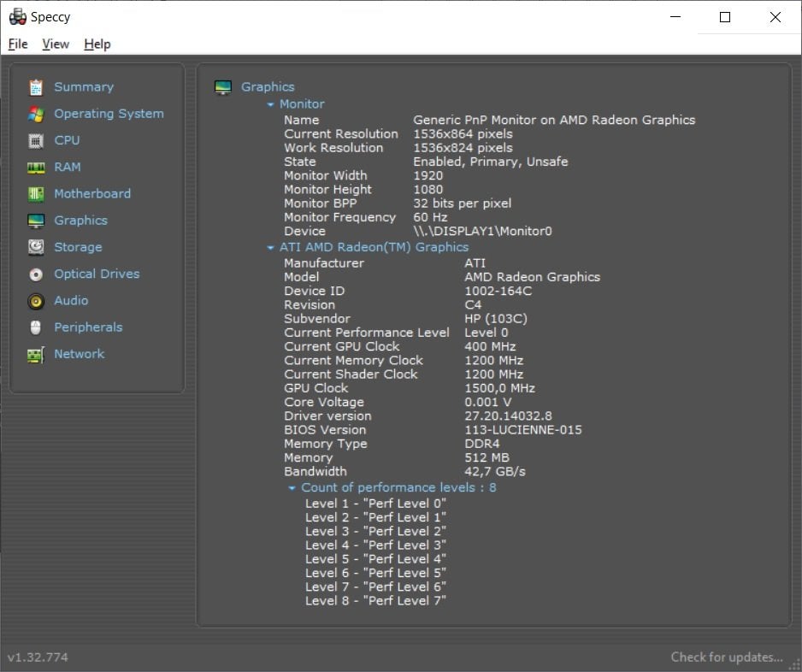Select the Monitor BPP row
Image resolution: width=802 pixels, height=672 pixels.
(398, 203)
